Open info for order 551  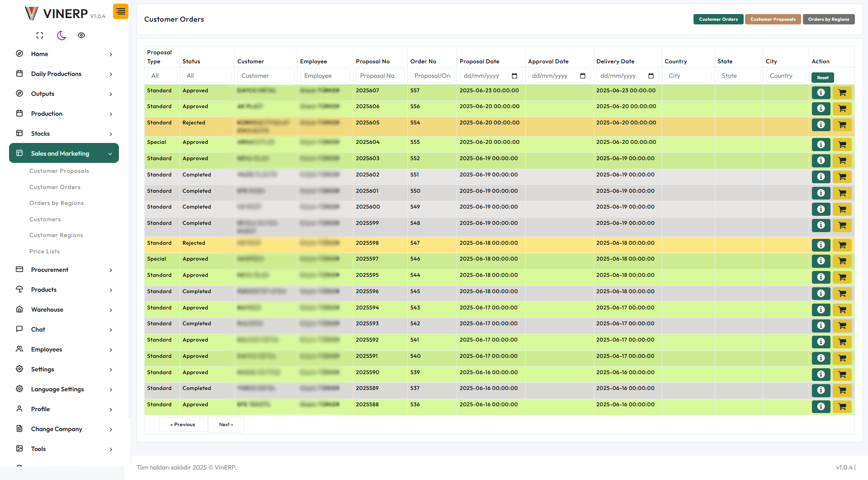(821, 177)
